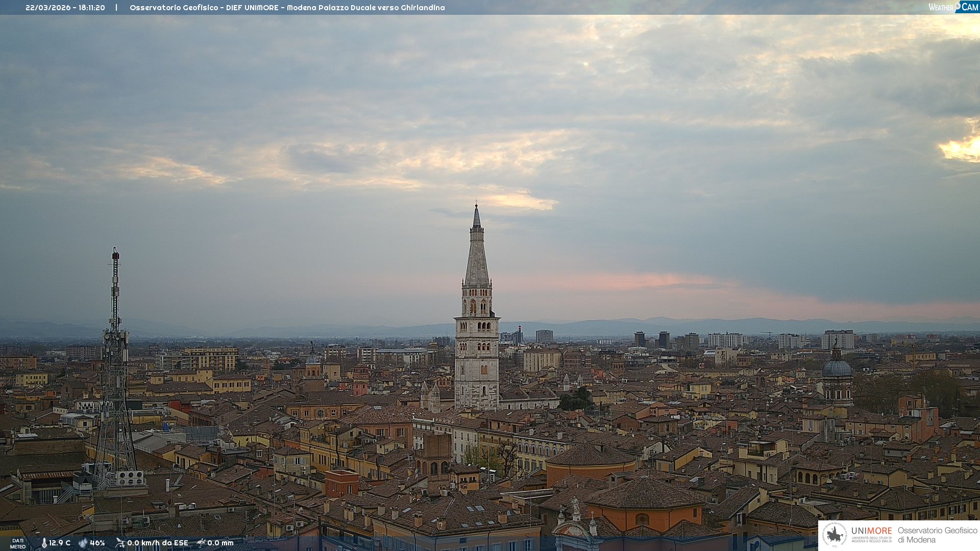Click the Osservatorio Geofisico DIEF UNIMORE title
This screenshot has height=551, width=980.
pos(287,8)
